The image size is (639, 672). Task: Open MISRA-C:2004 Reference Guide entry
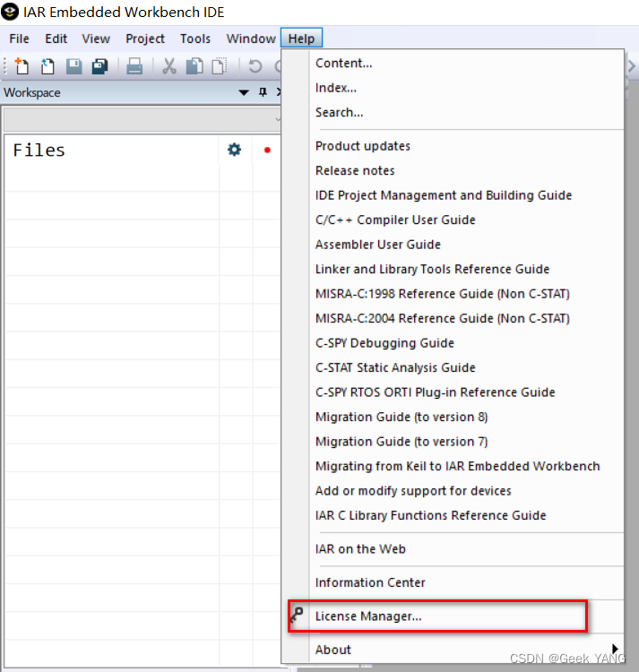(453, 318)
